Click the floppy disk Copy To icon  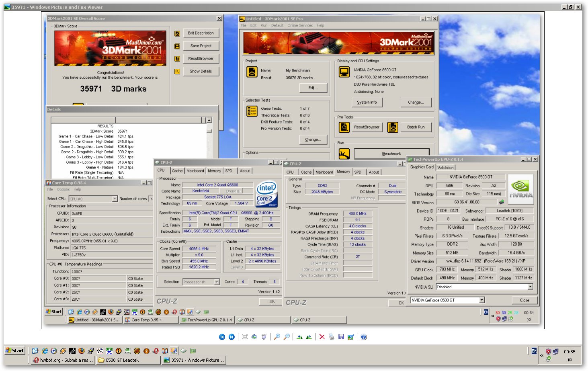pyautogui.click(x=341, y=337)
